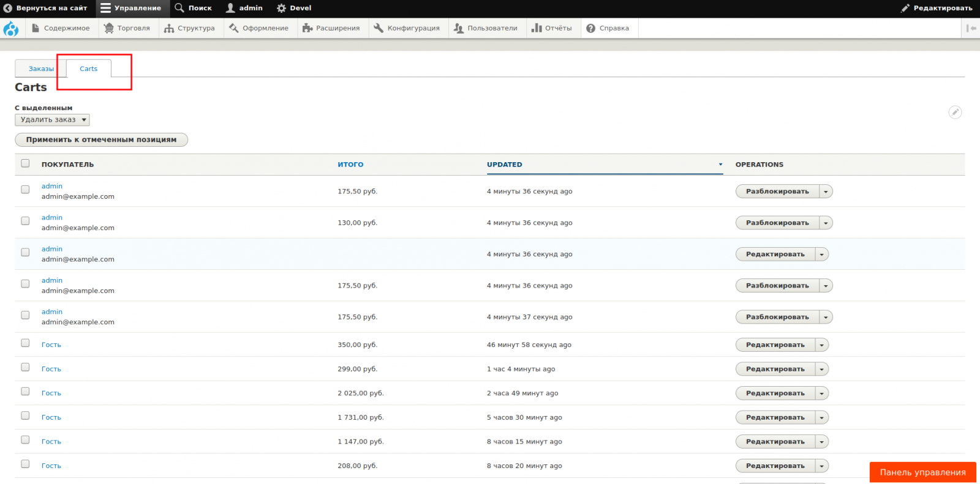Click the round contextual pencil icon

coord(955,112)
